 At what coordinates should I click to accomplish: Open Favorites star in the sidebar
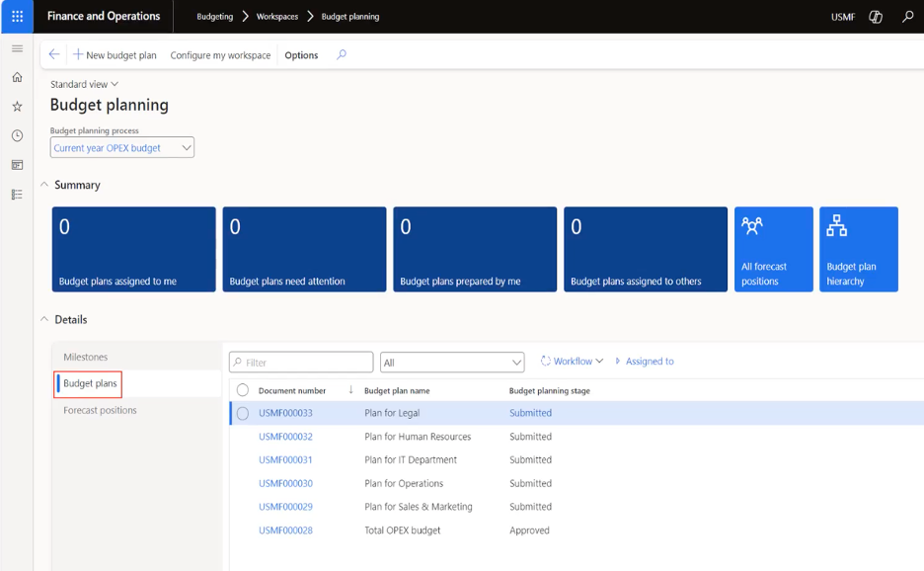17,106
